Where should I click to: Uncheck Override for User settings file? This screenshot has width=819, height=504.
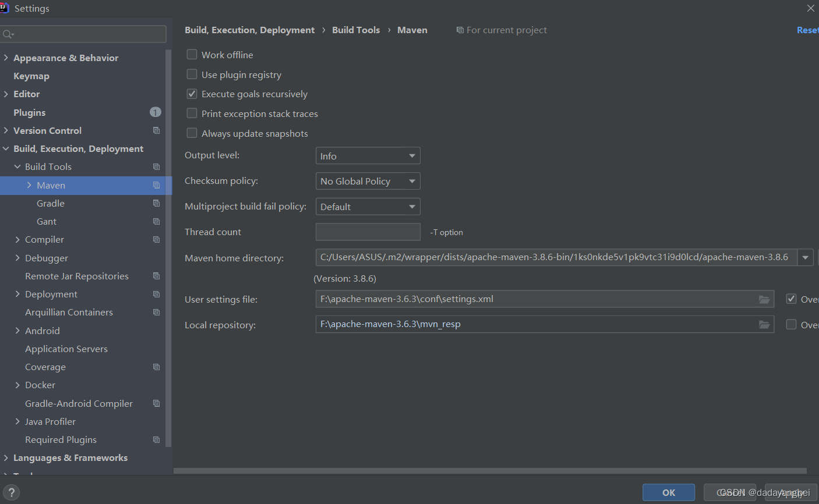click(x=791, y=299)
